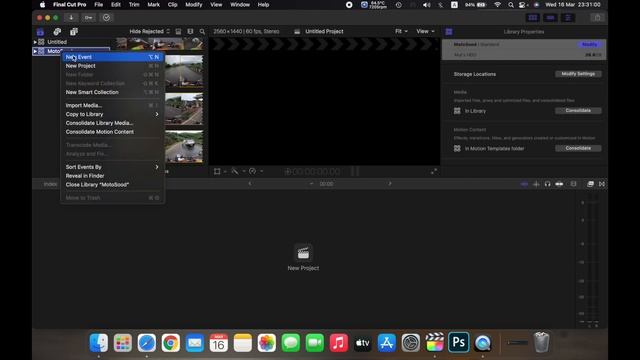Image resolution: width=640 pixels, height=360 pixels.
Task: Open Final Cut Pro icon in Dock
Action: tap(434, 343)
